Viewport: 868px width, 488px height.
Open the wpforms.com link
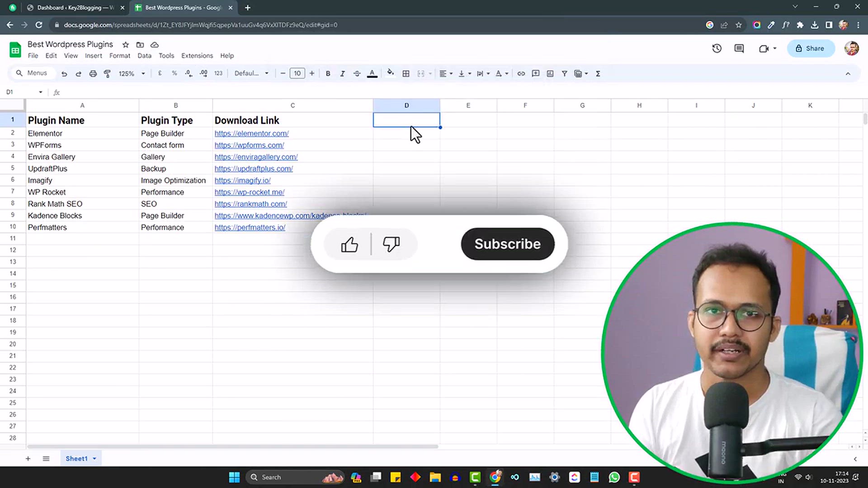pos(249,145)
